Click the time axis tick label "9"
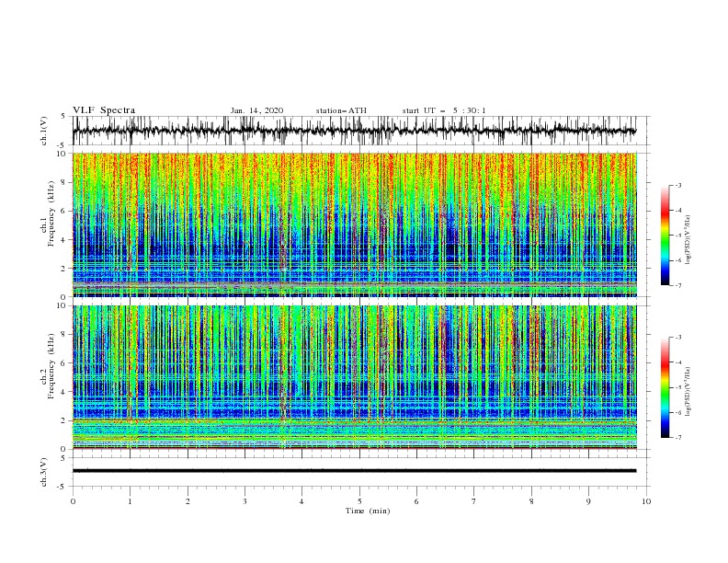728x563 pixels. (588, 501)
